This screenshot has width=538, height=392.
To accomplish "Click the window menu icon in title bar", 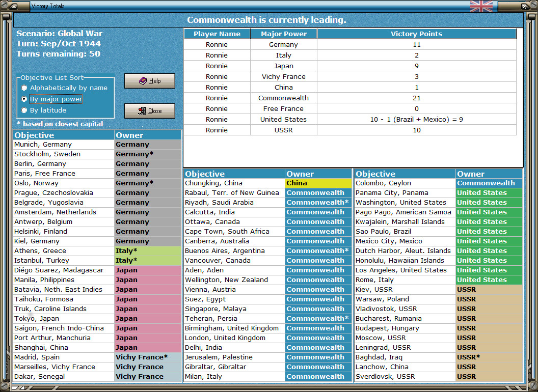I will click(x=14, y=6).
